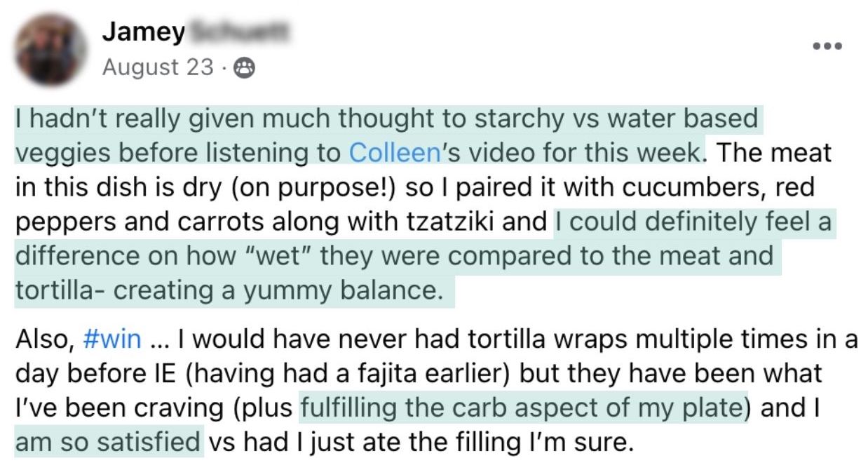This screenshot has width=868, height=465.
Task: Open the post's August 23 timestamp
Action: 157,67
